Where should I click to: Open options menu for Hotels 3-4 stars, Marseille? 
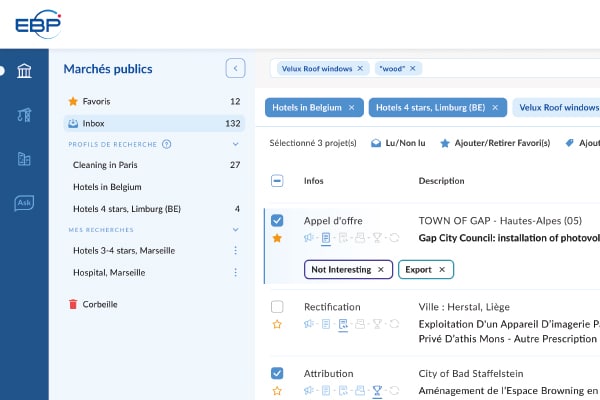236,251
